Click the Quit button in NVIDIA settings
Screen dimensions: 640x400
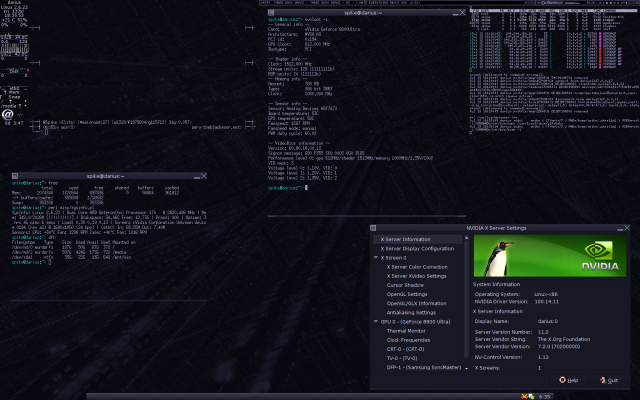(609, 380)
